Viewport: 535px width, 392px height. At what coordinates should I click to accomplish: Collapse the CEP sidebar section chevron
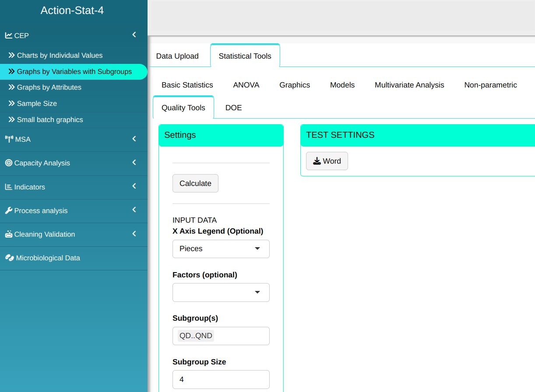pyautogui.click(x=134, y=35)
